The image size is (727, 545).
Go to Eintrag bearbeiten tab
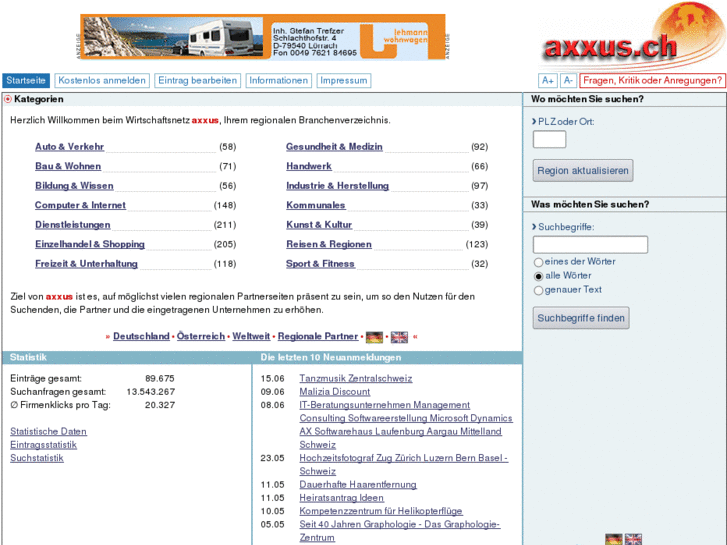tap(198, 81)
